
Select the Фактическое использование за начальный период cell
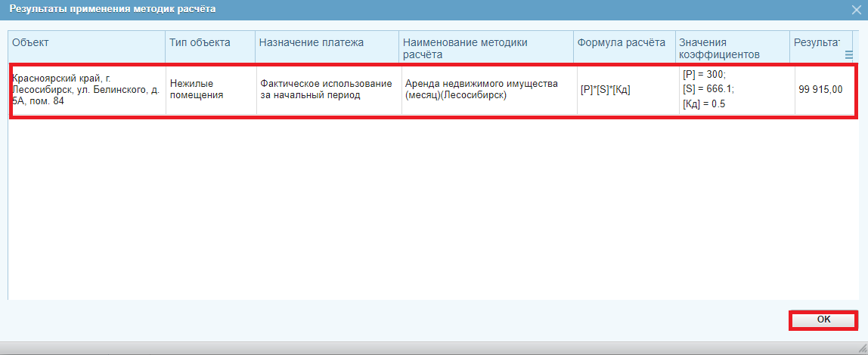click(x=328, y=89)
